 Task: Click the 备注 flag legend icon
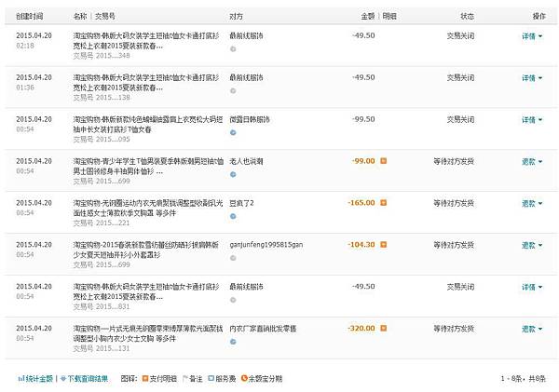[x=185, y=378]
